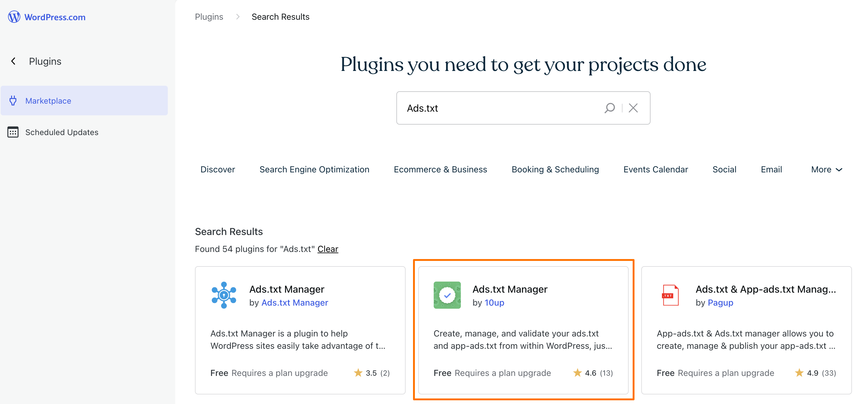Open Ecommerce & Business category
Viewport: 868px width, 404px height.
point(440,170)
